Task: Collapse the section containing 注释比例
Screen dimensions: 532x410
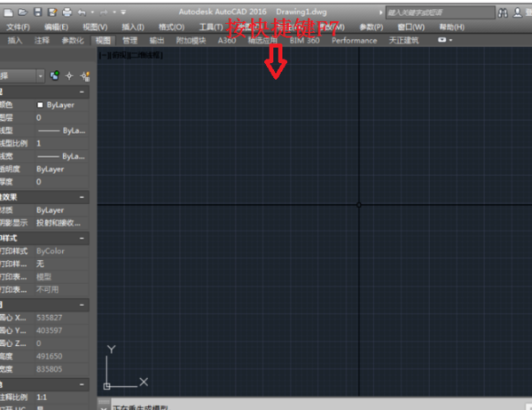Action: pos(82,384)
